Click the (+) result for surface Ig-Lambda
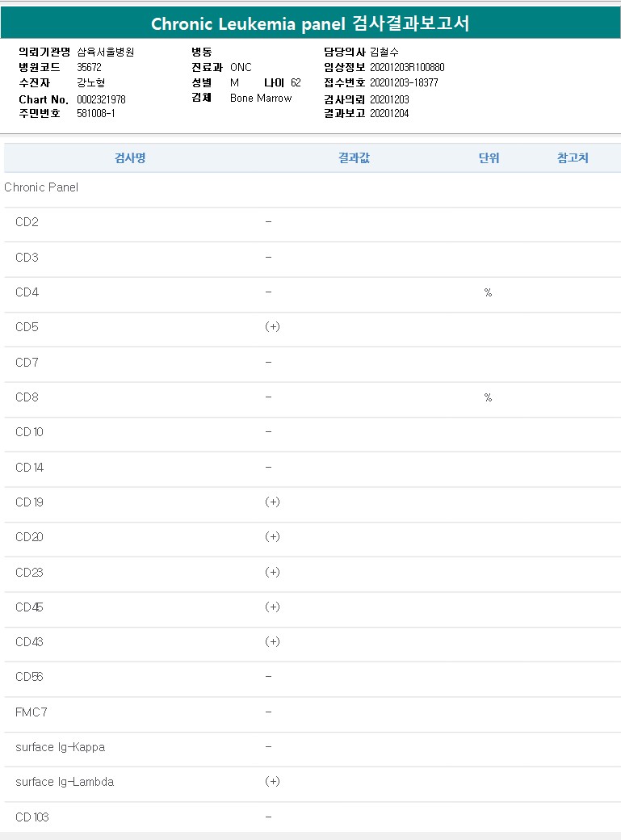Screen dimensions: 621x840 (272, 782)
